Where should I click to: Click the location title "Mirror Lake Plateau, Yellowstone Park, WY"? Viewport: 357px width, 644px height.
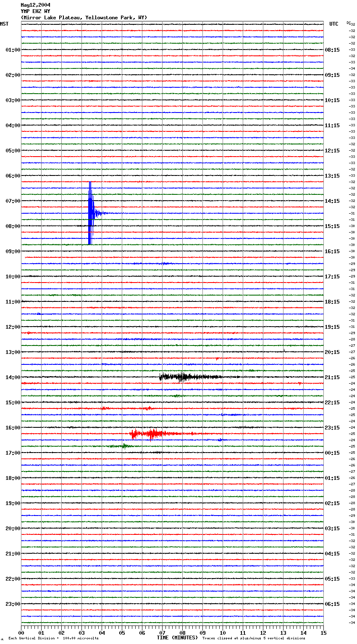coord(84,18)
